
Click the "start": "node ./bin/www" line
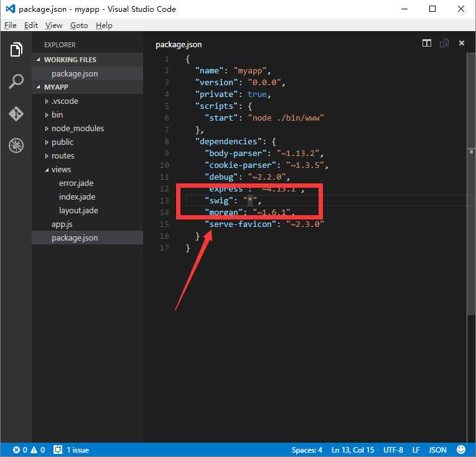click(264, 118)
